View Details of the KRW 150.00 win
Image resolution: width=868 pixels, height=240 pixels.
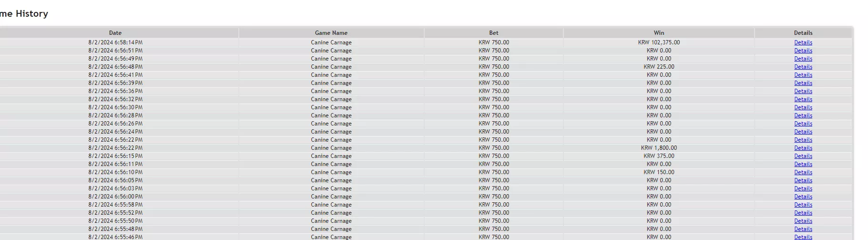pos(803,172)
